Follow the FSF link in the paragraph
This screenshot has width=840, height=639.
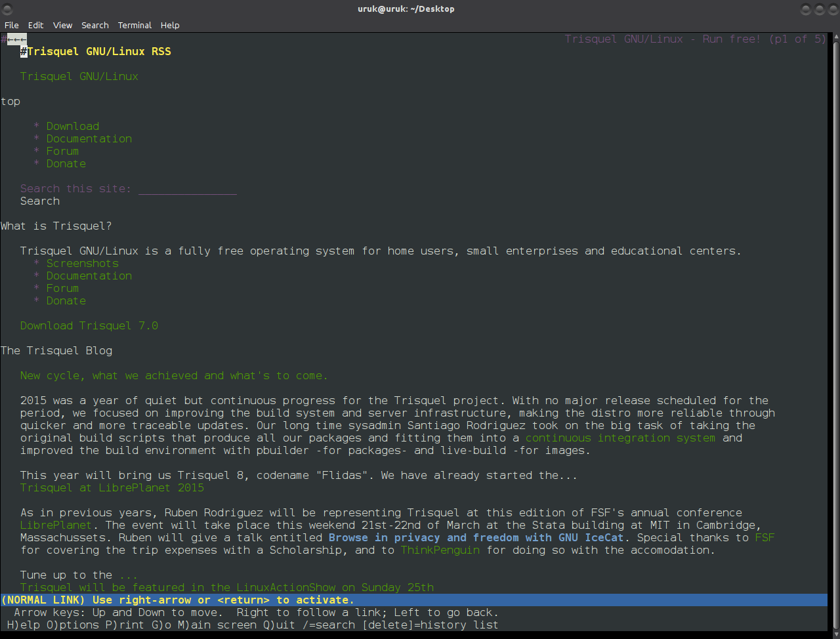(x=765, y=537)
